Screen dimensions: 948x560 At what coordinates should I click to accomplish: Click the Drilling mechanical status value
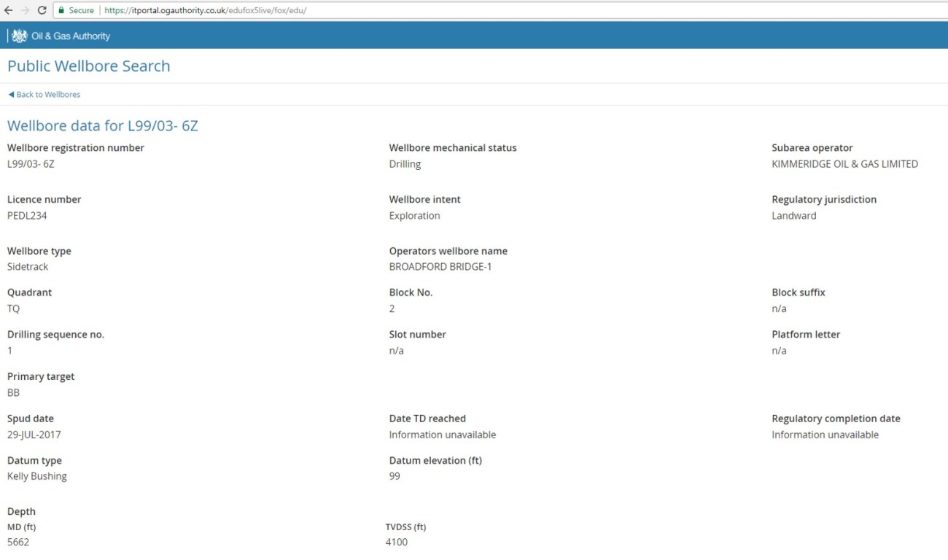point(405,164)
